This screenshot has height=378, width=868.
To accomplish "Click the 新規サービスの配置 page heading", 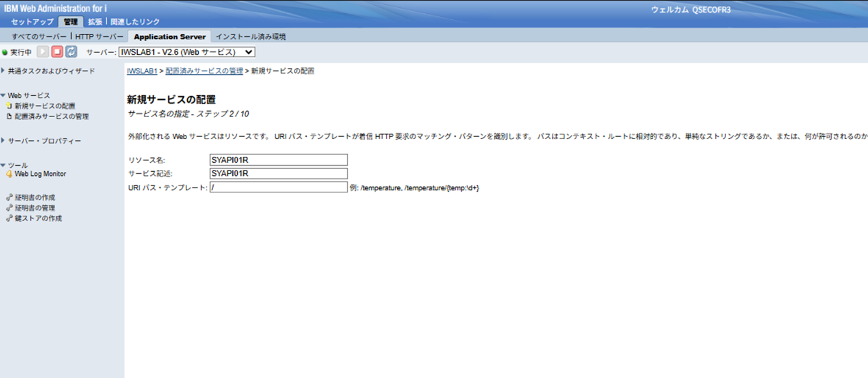I will click(x=171, y=99).
